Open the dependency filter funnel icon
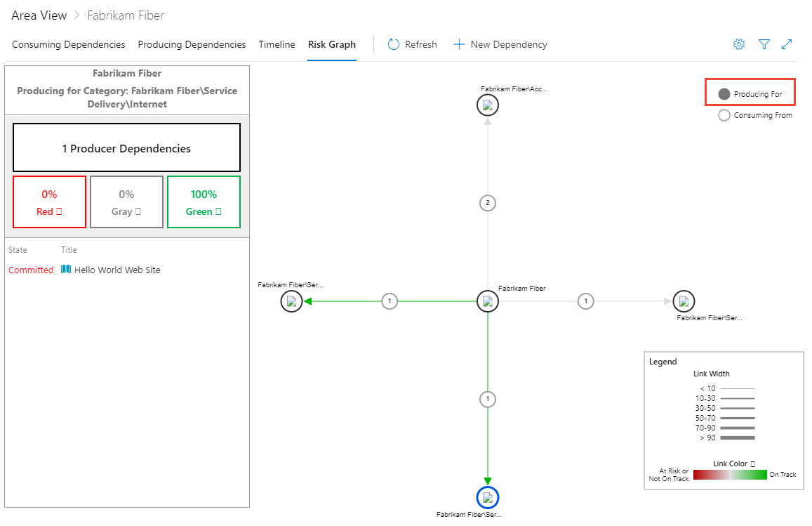 click(764, 44)
